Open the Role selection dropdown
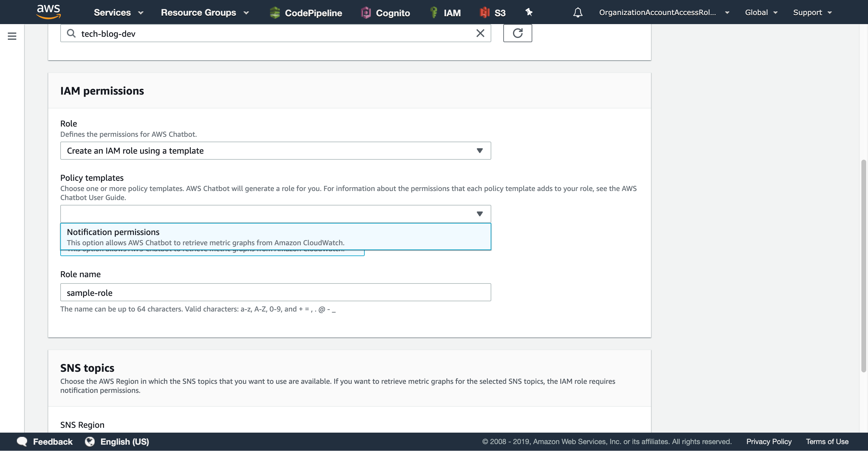This screenshot has width=868, height=451. (275, 151)
